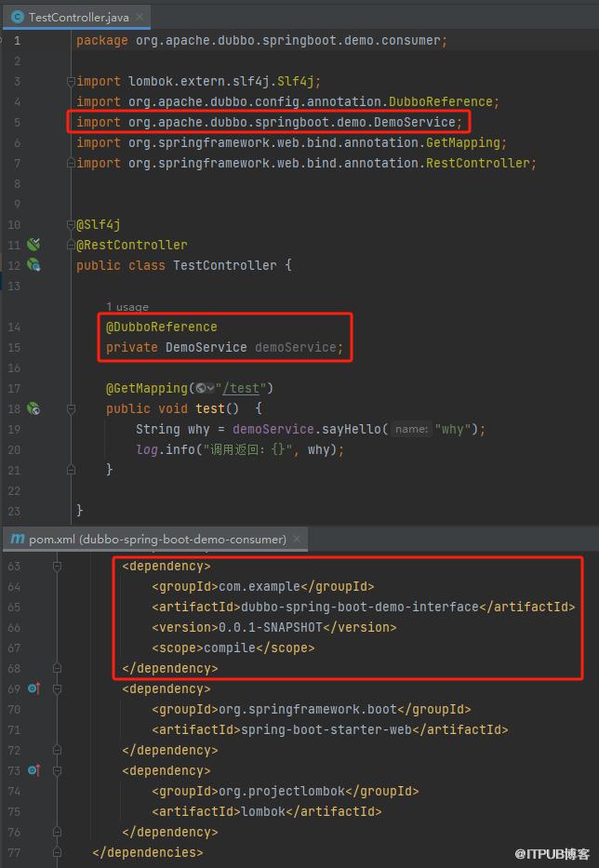Click the Spring gutter icon on line 12
This screenshot has height=868, width=599.
click(33, 264)
